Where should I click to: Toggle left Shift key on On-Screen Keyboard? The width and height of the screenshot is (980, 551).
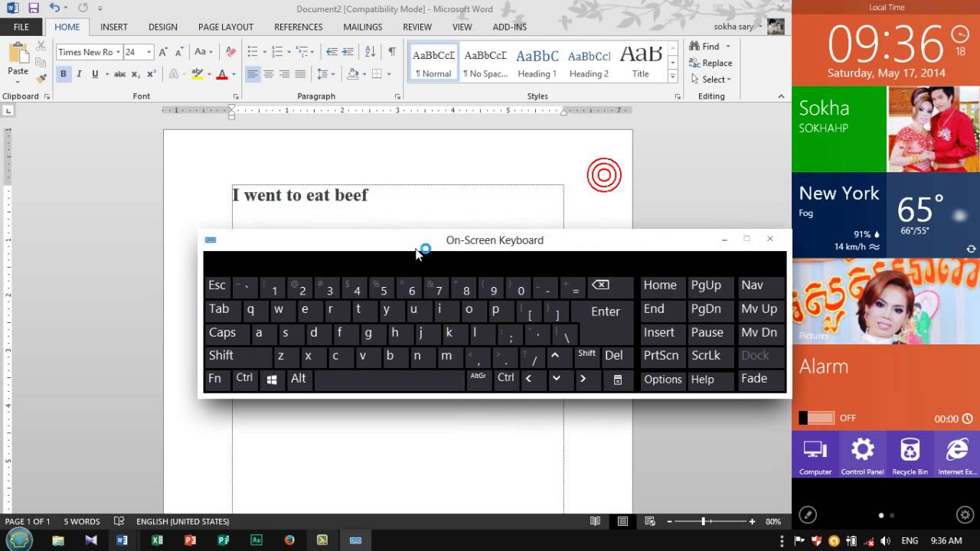pyautogui.click(x=237, y=356)
